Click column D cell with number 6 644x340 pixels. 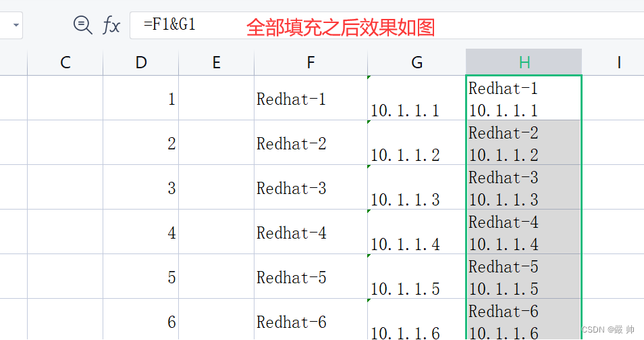[x=141, y=320]
